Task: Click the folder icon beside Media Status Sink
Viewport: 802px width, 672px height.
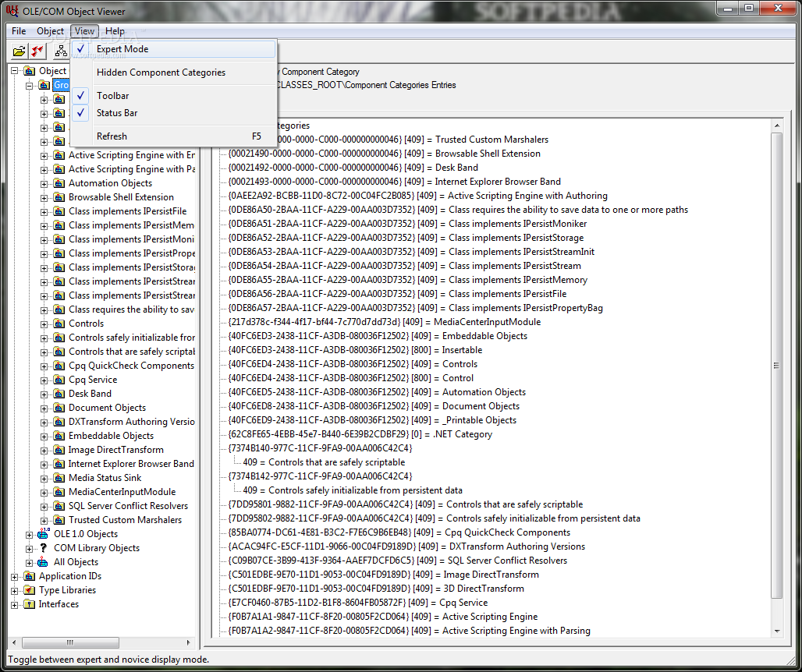Action: 59,478
